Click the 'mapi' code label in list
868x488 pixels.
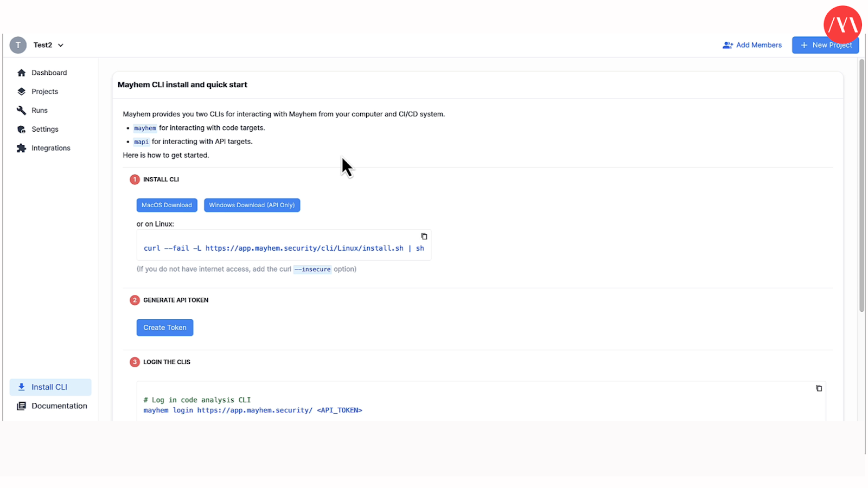point(141,142)
